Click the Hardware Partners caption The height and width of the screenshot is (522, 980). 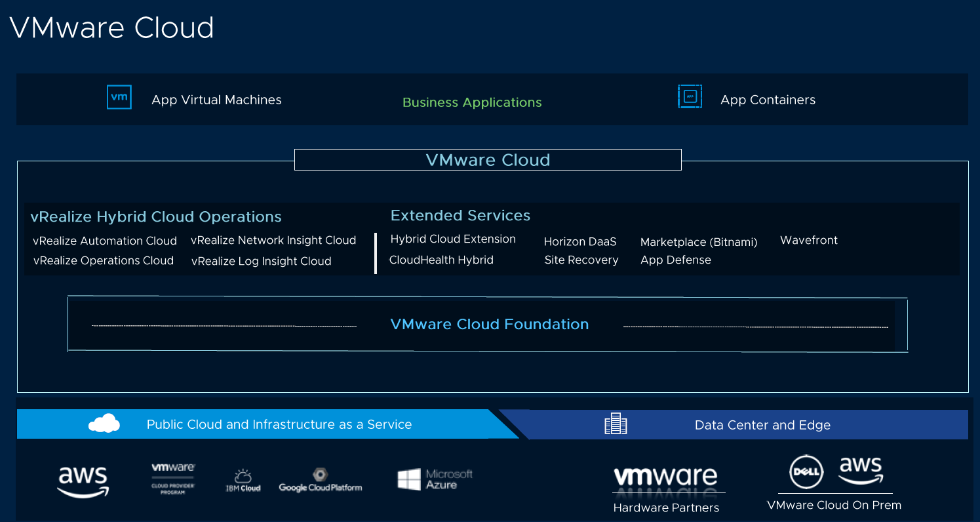tap(666, 508)
